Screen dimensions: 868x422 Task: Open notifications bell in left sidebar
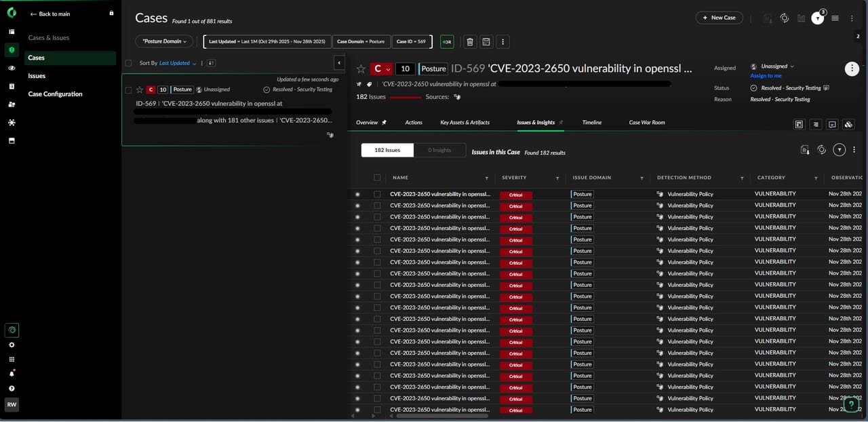(x=12, y=374)
